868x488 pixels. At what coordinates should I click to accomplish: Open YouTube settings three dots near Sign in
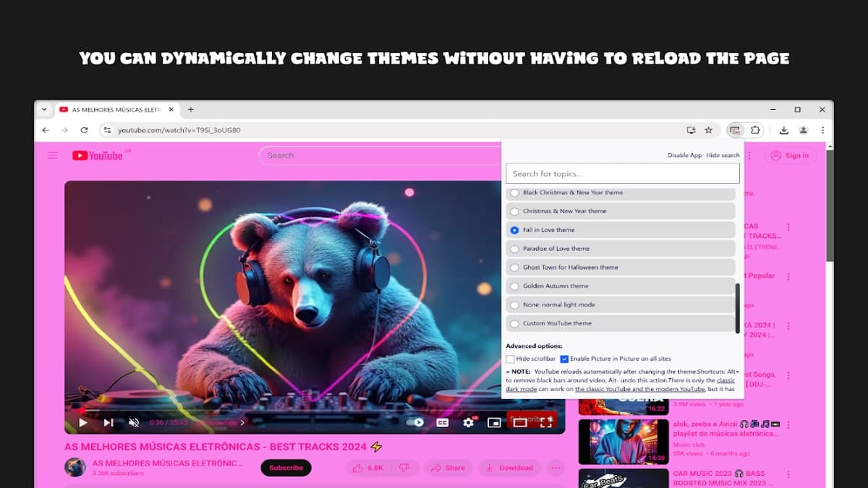point(749,155)
